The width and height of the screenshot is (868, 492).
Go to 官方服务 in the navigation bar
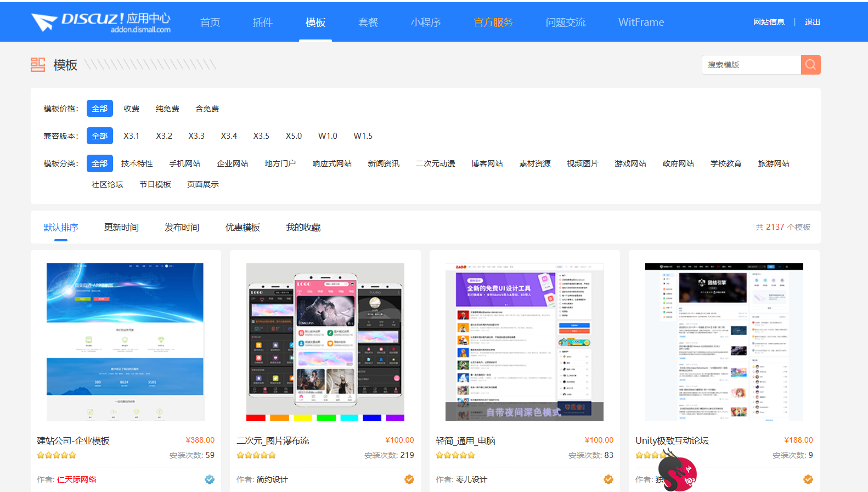point(493,22)
